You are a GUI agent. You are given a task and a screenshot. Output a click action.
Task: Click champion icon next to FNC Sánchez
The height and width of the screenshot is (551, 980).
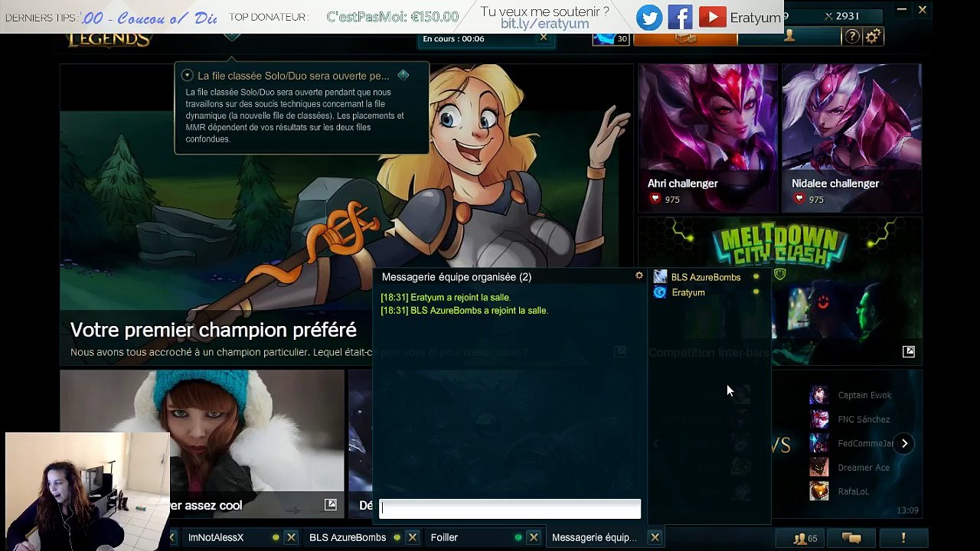(x=818, y=419)
